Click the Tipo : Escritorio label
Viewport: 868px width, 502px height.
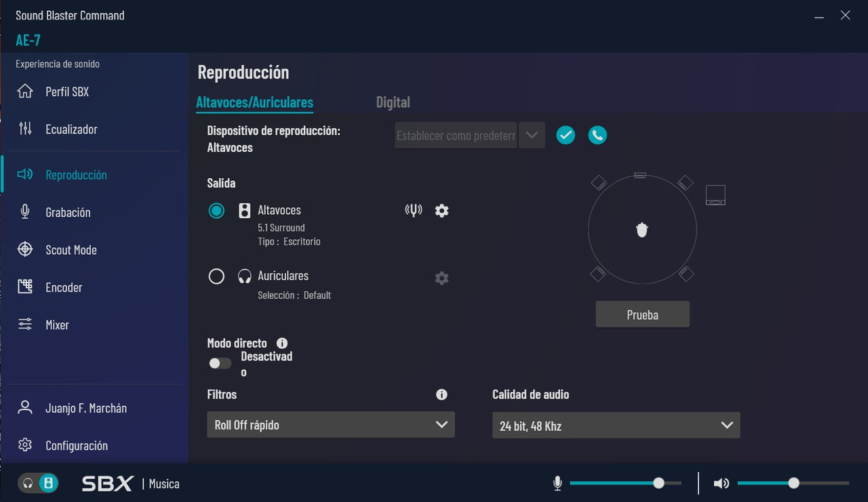tap(289, 241)
